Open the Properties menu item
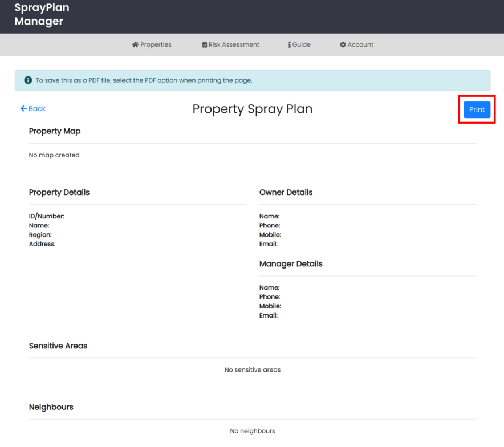The height and width of the screenshot is (447, 504). (155, 44)
